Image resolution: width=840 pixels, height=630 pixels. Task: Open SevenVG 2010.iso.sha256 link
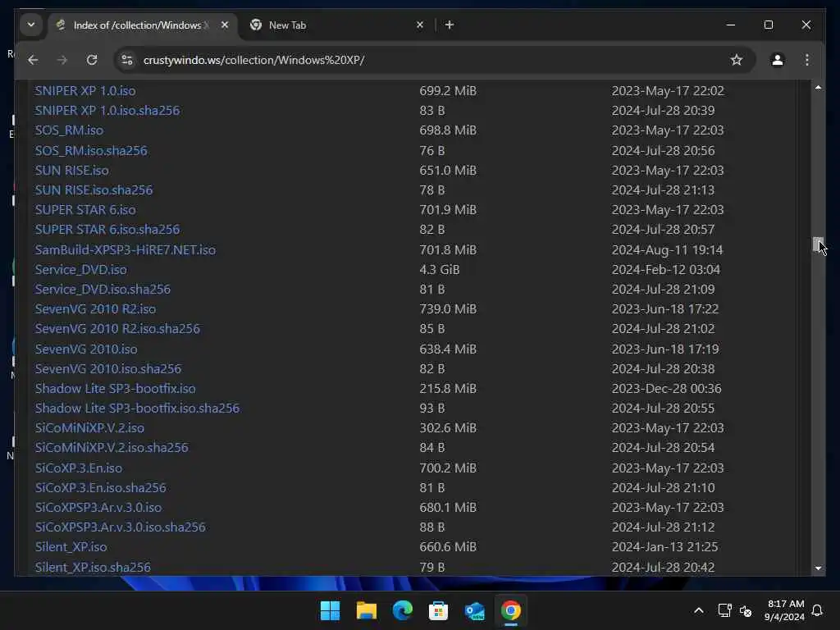[x=108, y=368]
